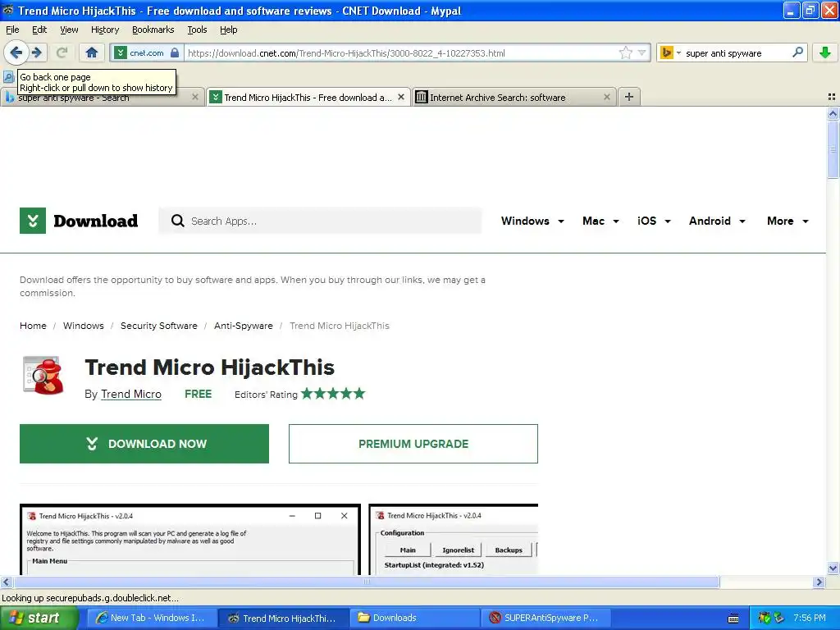Screen dimensions: 840x630
Task: Click the HijackThis app icon
Action: pos(44,376)
